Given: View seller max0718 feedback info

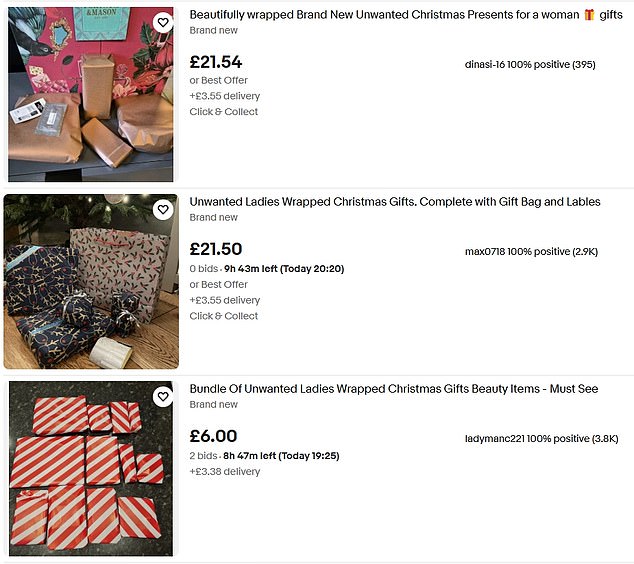Looking at the screenshot, I should [x=531, y=252].
